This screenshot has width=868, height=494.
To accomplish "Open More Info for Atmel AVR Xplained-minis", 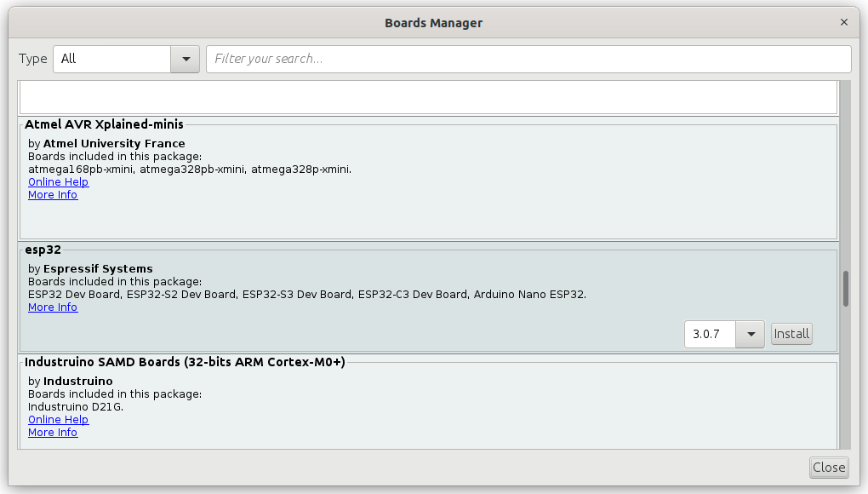I will [x=53, y=194].
